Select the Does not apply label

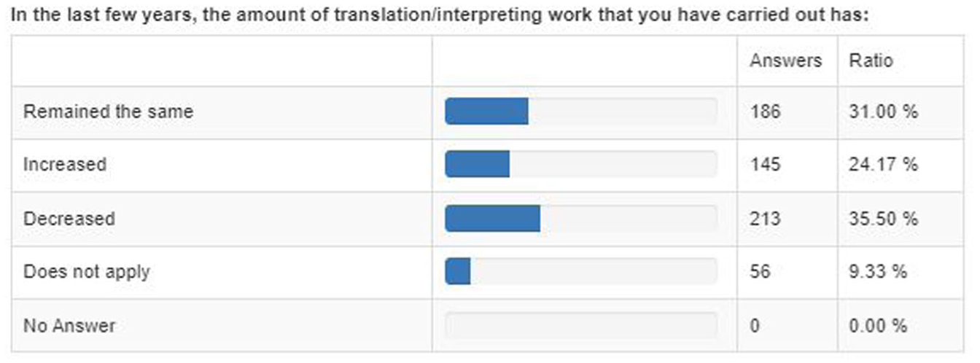[x=87, y=272]
